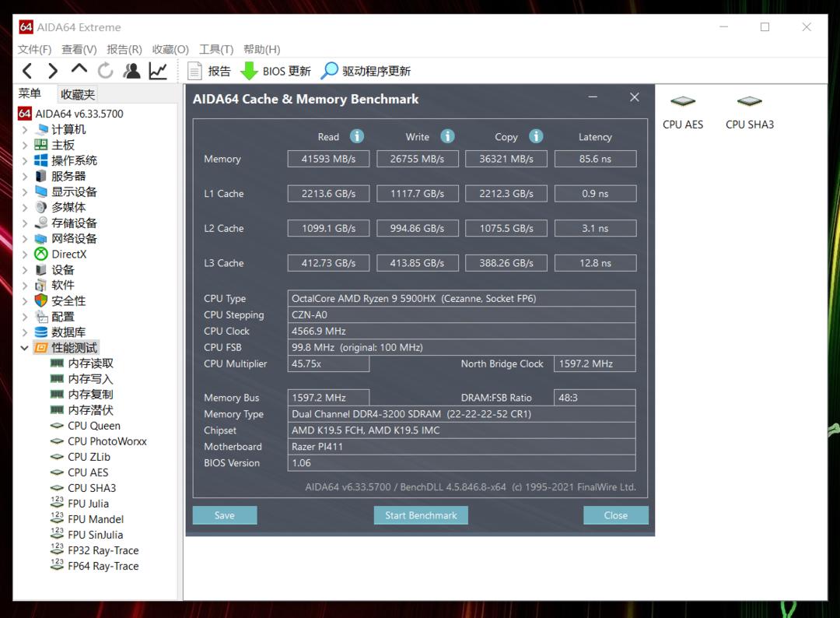Open the CPU AES icon in right pane
The image size is (840, 618).
pyautogui.click(x=683, y=113)
